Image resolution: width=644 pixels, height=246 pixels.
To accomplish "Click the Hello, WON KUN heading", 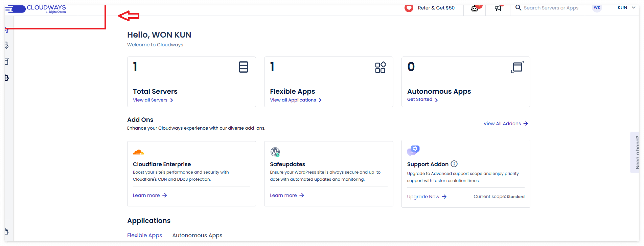I will click(x=159, y=35).
